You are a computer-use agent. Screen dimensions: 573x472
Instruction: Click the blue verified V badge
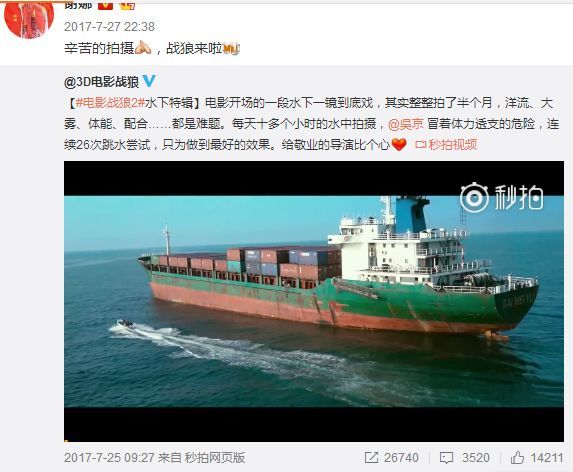149,81
